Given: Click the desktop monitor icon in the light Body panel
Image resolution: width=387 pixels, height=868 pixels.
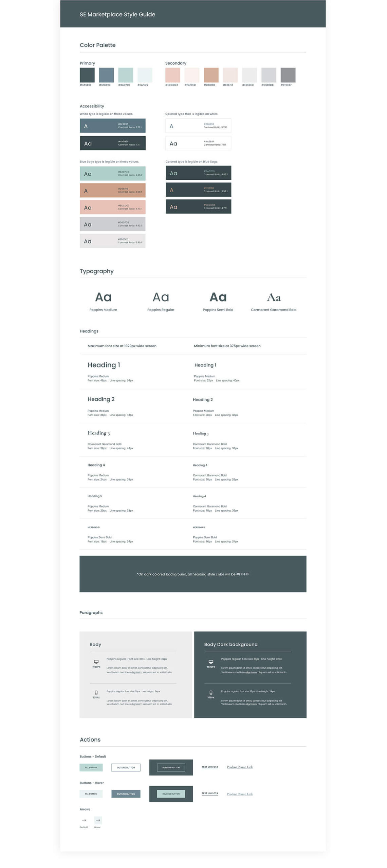Looking at the screenshot, I should point(96,661).
